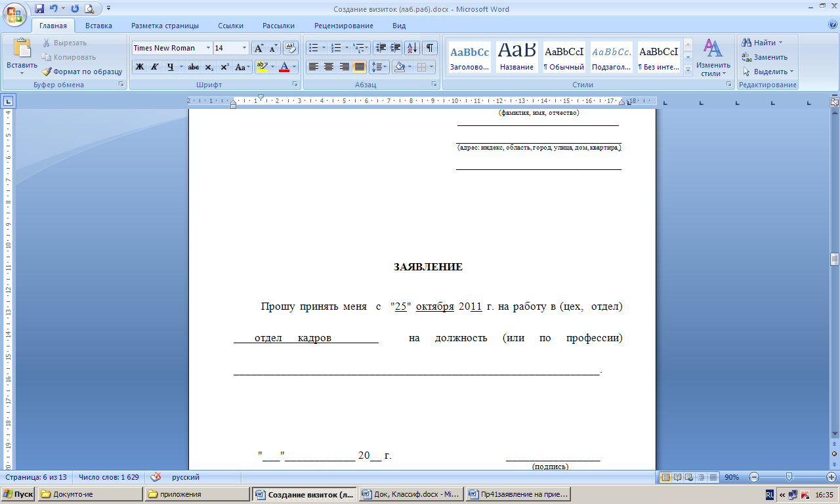Image resolution: width=840 pixels, height=504 pixels.
Task: Toggle show paragraph marks (¶)
Action: click(x=430, y=48)
